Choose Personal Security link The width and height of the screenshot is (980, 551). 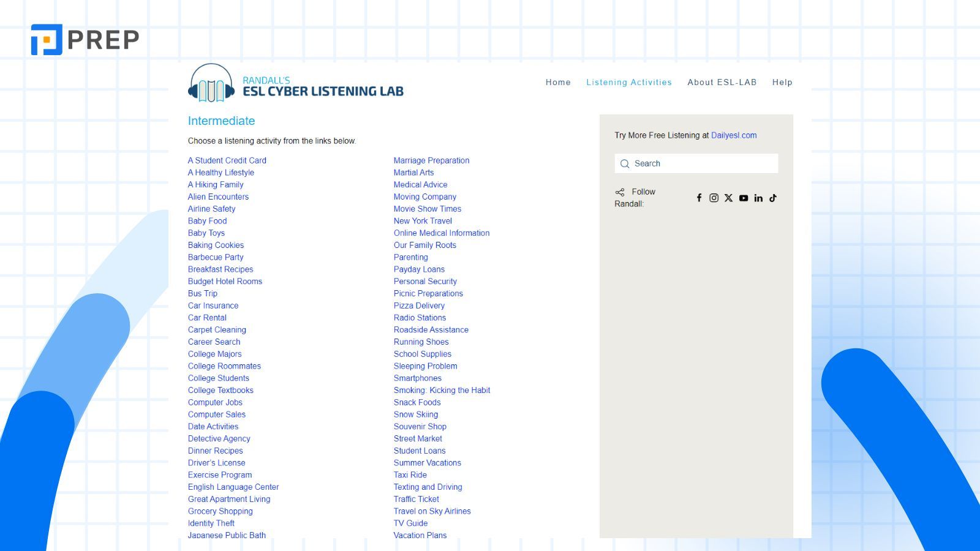425,281
